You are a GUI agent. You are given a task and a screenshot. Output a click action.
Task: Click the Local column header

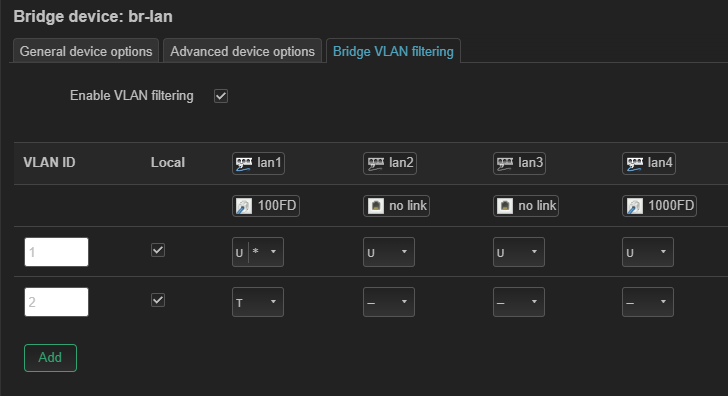point(168,162)
